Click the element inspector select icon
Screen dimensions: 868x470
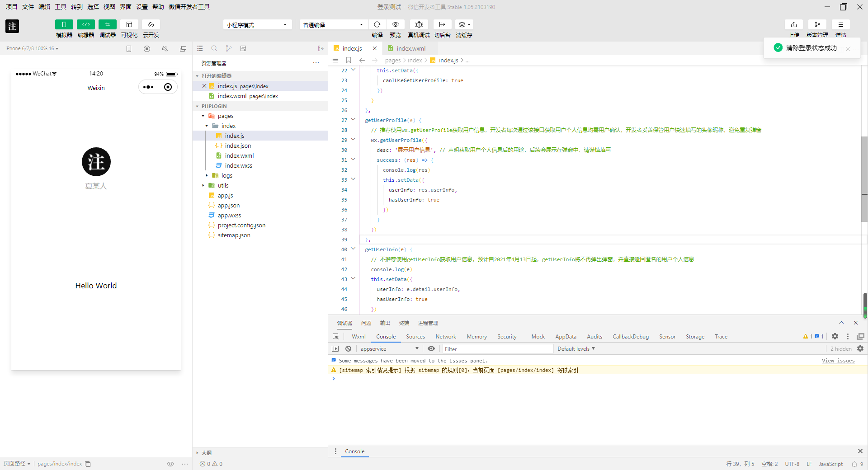click(x=335, y=337)
